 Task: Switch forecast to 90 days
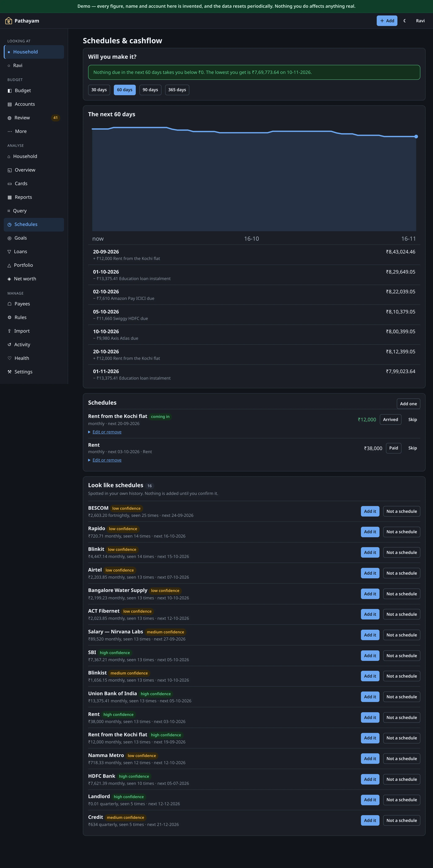pos(150,90)
